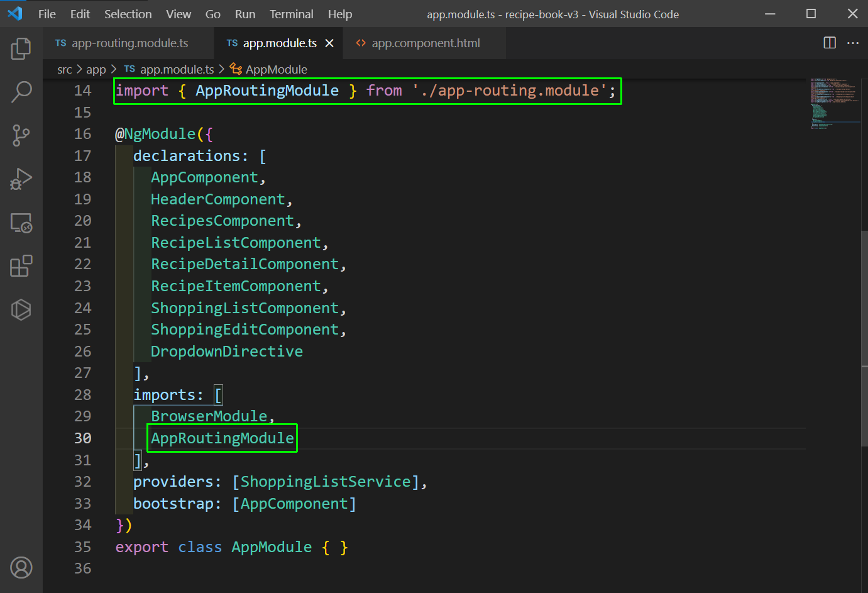Screen dimensions: 868x593
Task: Open the Terminal menu
Action: [292, 14]
